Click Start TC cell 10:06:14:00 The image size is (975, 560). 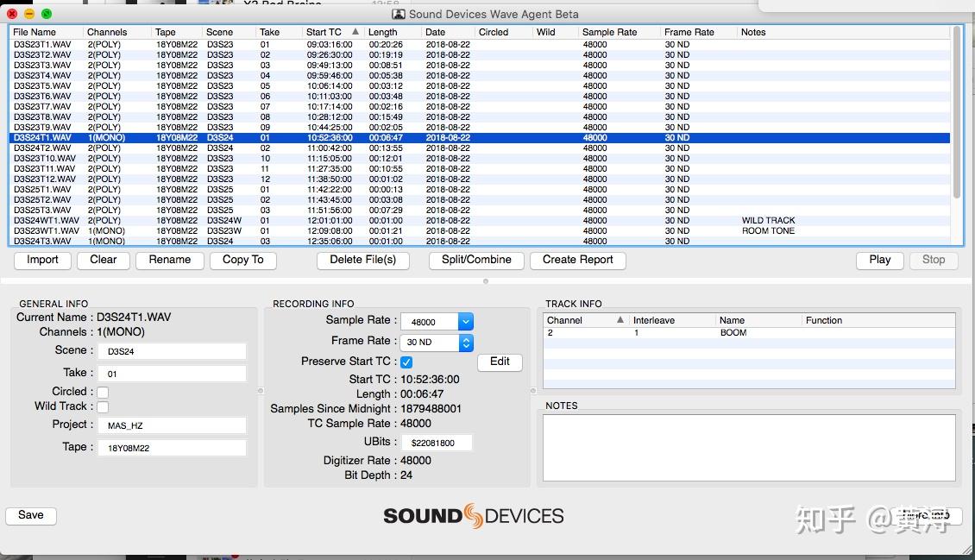[330, 85]
